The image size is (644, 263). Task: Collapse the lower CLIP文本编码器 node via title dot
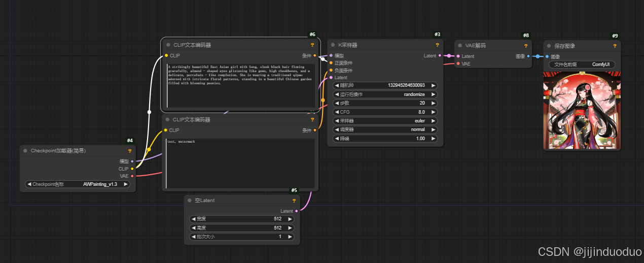click(x=168, y=120)
